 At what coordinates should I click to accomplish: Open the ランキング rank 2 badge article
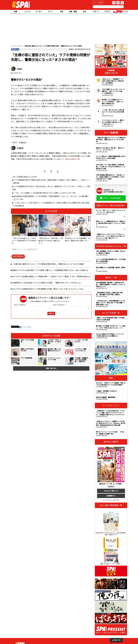pyautogui.click(x=98, y=90)
